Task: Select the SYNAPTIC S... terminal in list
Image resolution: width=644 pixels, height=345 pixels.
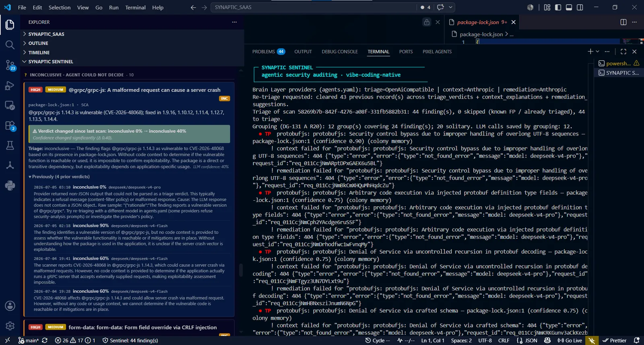Action: pos(619,73)
